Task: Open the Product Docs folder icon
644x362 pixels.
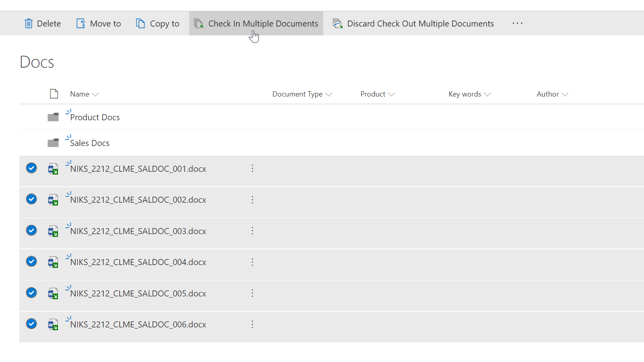Action: [x=53, y=117]
